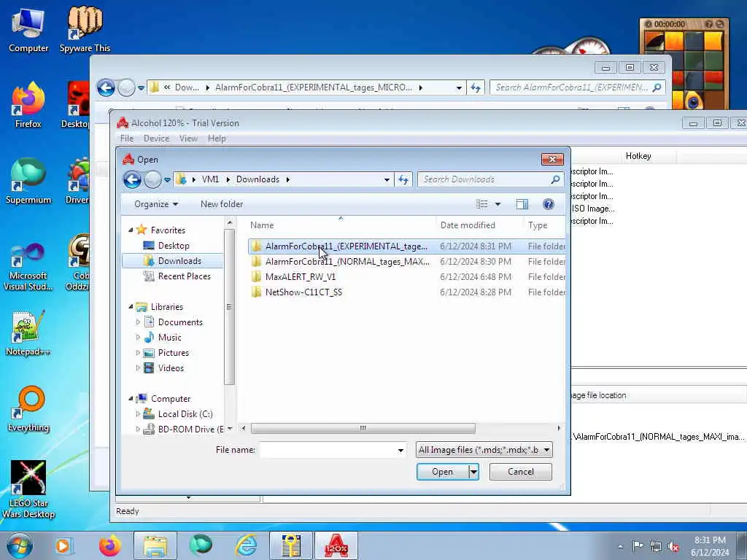
Task: Refresh the Downloads folder in Open dialog
Action: pos(403,179)
